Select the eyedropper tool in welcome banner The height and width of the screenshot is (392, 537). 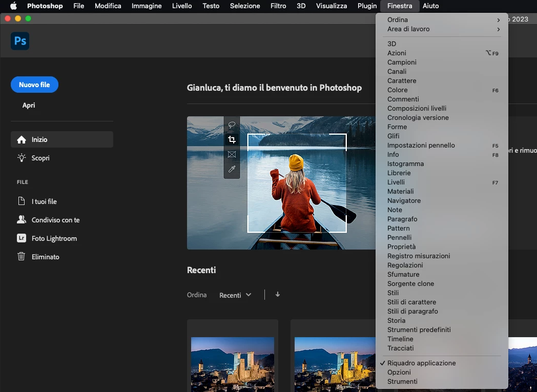(232, 169)
